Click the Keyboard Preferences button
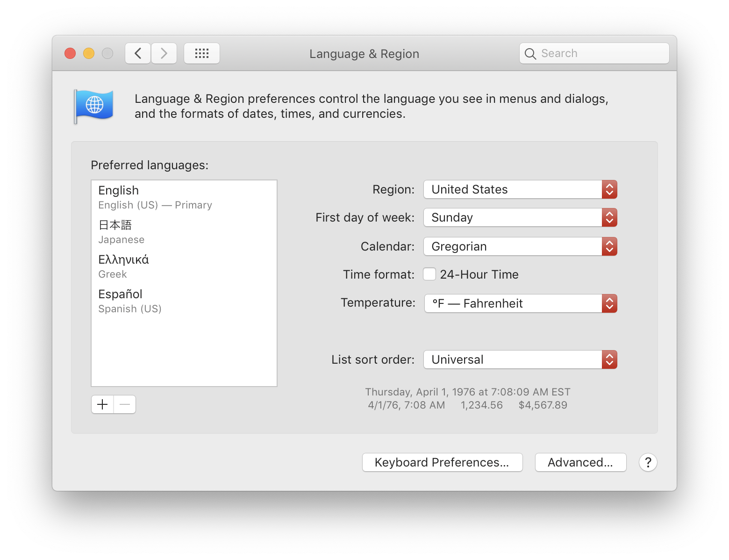 coord(442,462)
